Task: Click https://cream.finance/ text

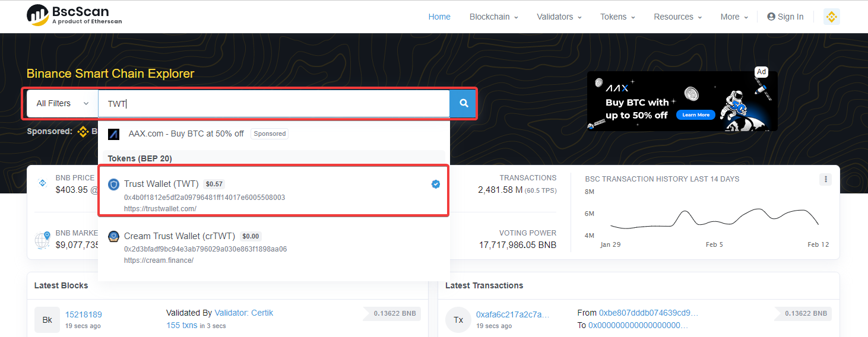Action: click(159, 260)
